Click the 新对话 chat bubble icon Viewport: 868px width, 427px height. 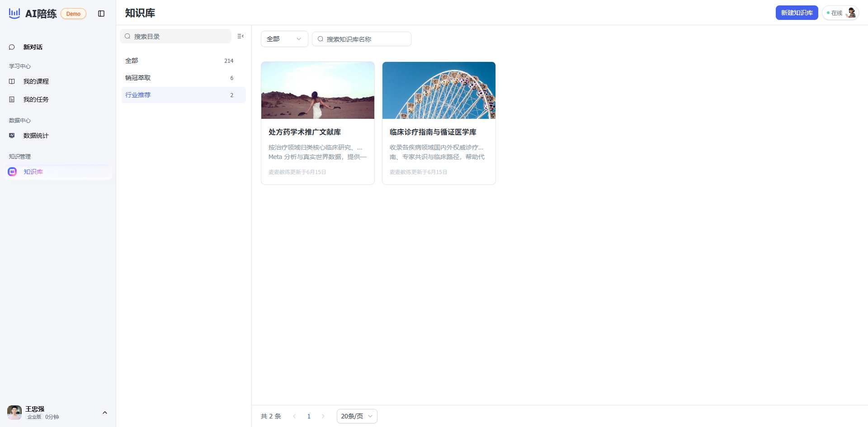click(x=12, y=47)
